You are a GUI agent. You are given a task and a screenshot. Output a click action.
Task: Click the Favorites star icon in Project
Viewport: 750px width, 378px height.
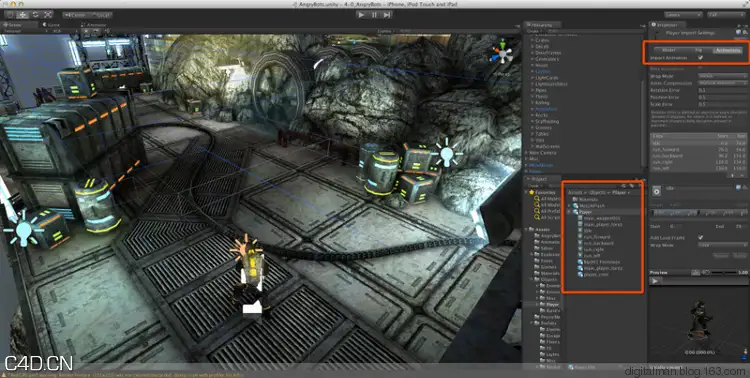point(530,192)
